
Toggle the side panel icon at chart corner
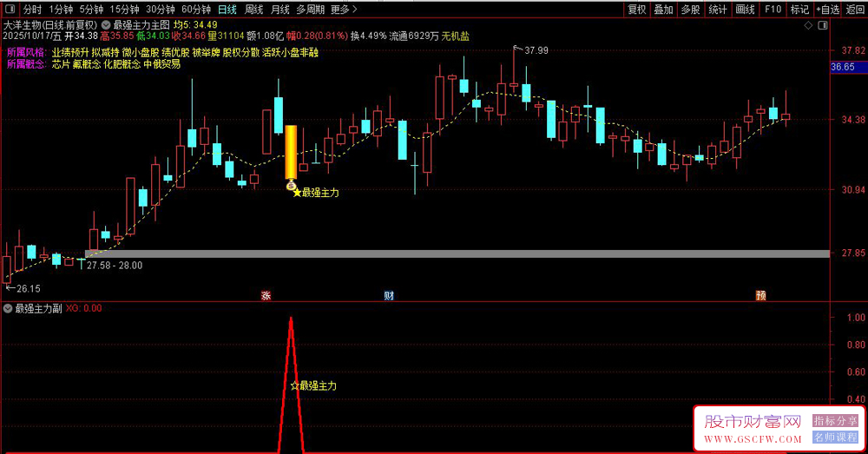click(823, 25)
